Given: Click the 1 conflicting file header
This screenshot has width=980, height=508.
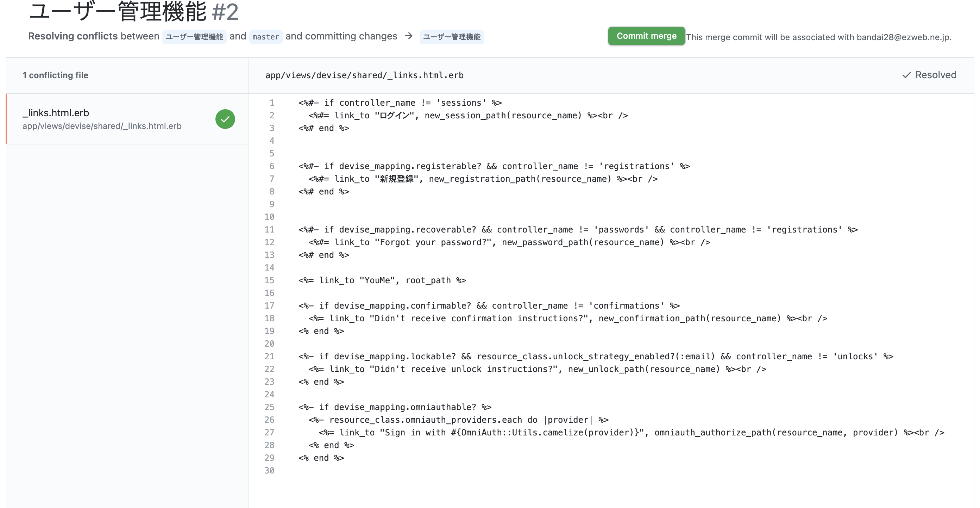Looking at the screenshot, I should (55, 75).
